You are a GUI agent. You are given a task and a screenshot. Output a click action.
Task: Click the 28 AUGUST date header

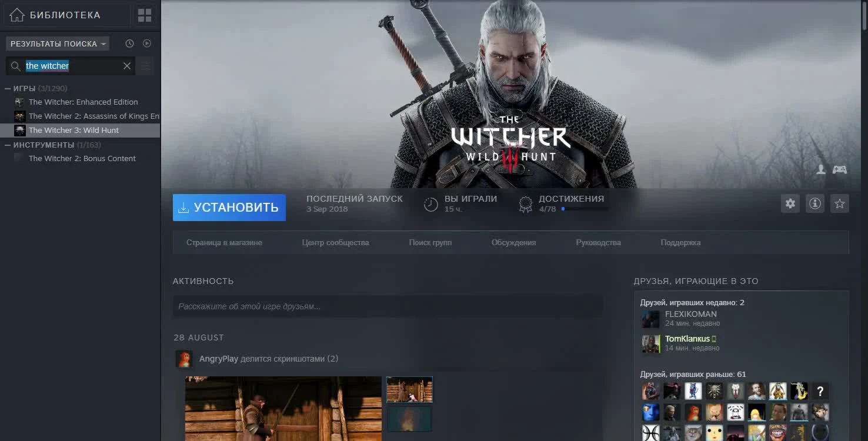(199, 338)
